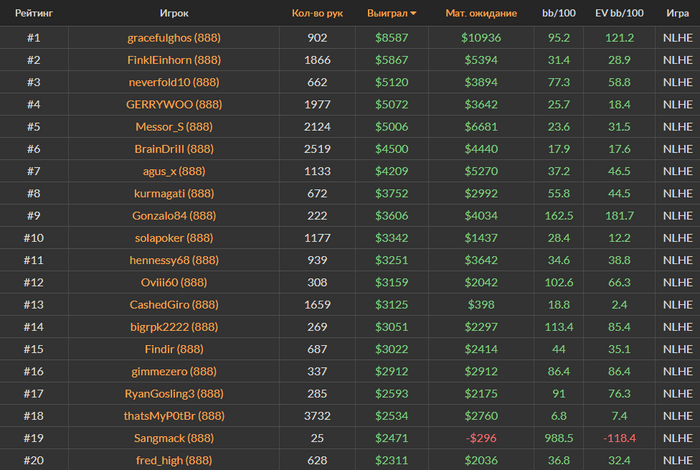Sort table by the Рейтинг column
700x470 pixels.
[33, 13]
